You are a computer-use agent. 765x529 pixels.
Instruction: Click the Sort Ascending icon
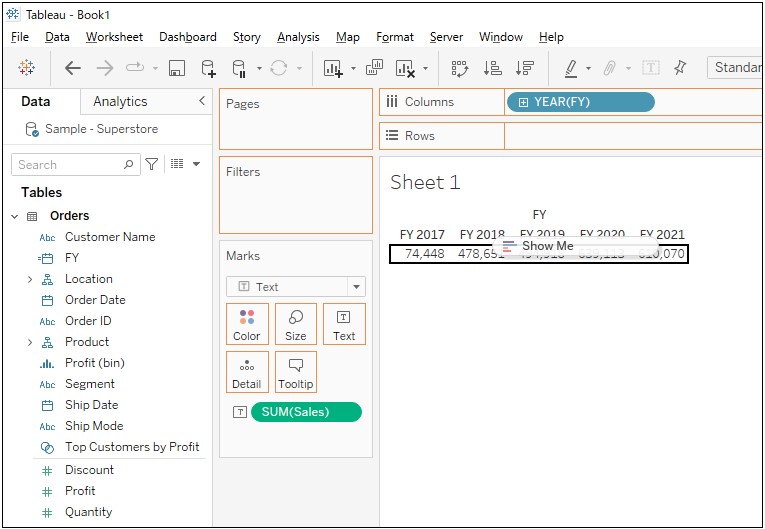[492, 68]
